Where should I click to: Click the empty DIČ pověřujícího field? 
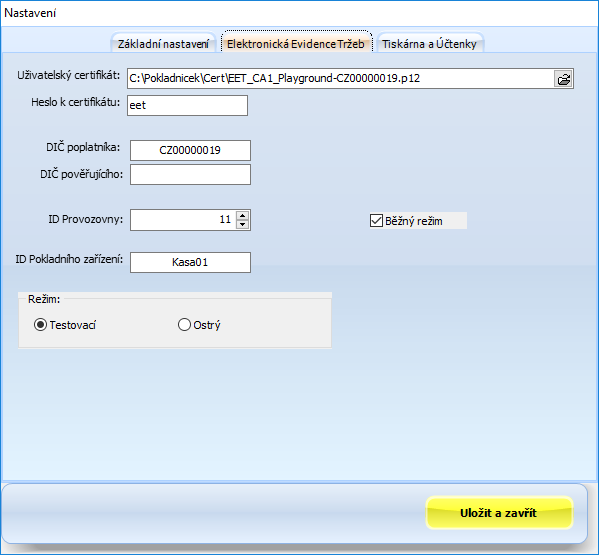190,175
